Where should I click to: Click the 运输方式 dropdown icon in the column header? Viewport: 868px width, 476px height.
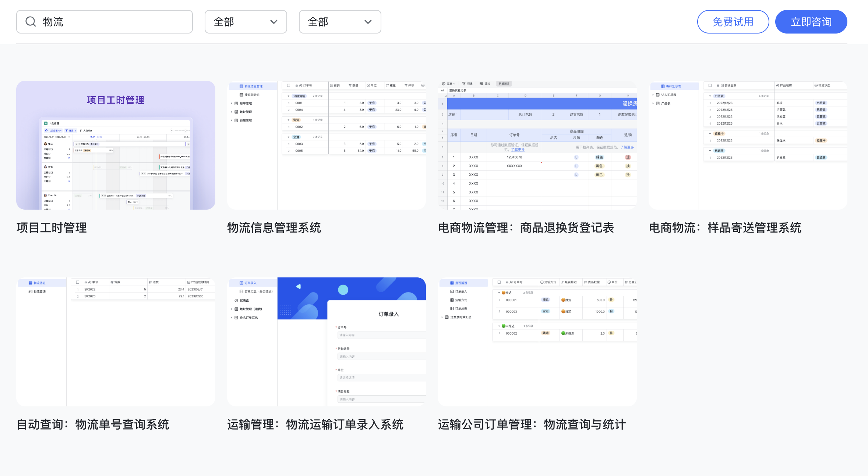click(x=542, y=282)
